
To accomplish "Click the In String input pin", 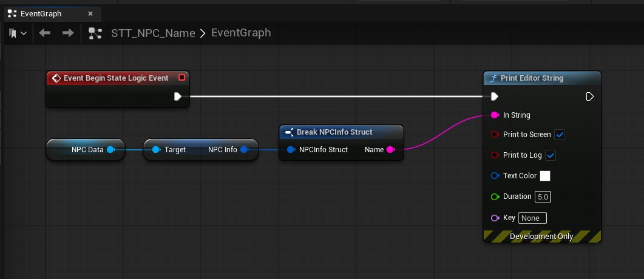I will click(x=495, y=115).
